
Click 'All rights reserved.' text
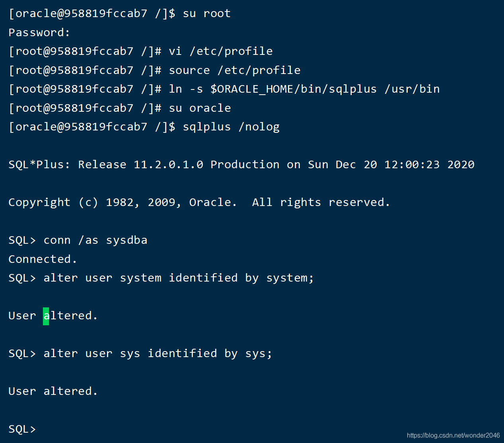321,202
